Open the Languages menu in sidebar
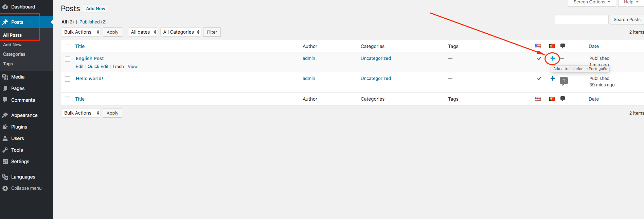The height and width of the screenshot is (219, 644). tap(23, 177)
